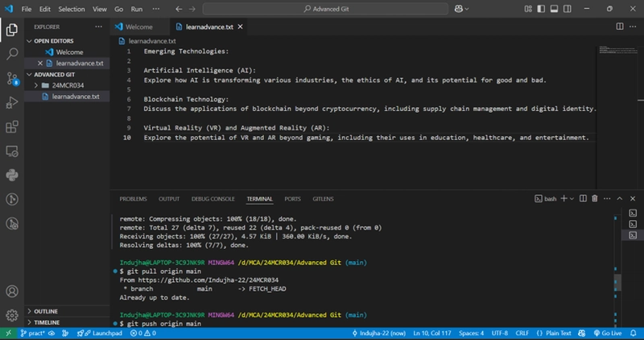
Task: Open the View menu
Action: pos(99,9)
